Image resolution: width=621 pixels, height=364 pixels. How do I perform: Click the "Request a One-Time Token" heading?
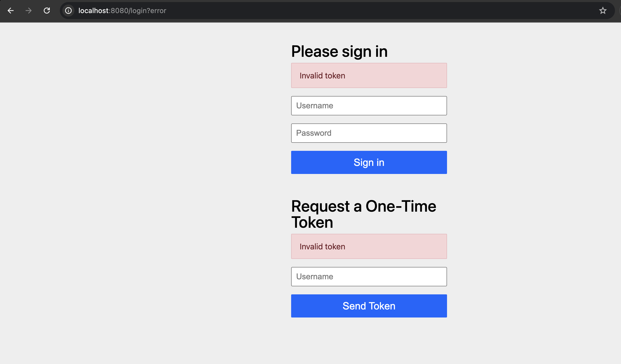click(x=363, y=207)
